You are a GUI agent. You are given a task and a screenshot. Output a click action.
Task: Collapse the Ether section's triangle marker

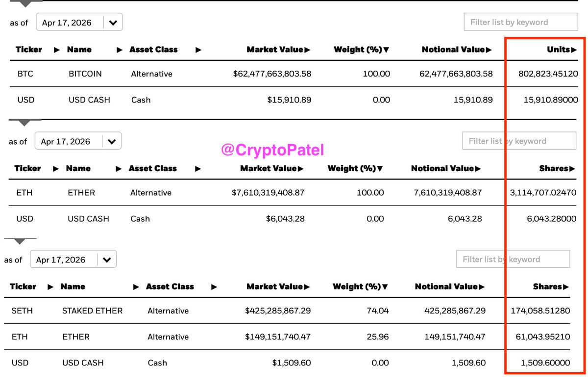[24, 122]
